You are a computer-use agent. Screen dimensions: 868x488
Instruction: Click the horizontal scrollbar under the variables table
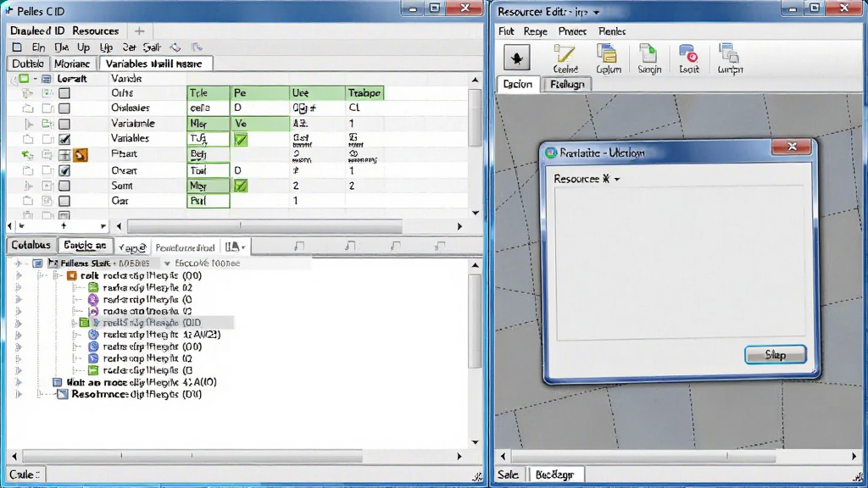click(264, 226)
